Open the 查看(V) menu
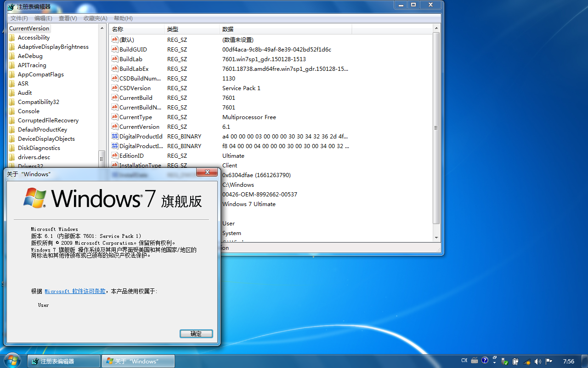The image size is (588, 368). [68, 18]
